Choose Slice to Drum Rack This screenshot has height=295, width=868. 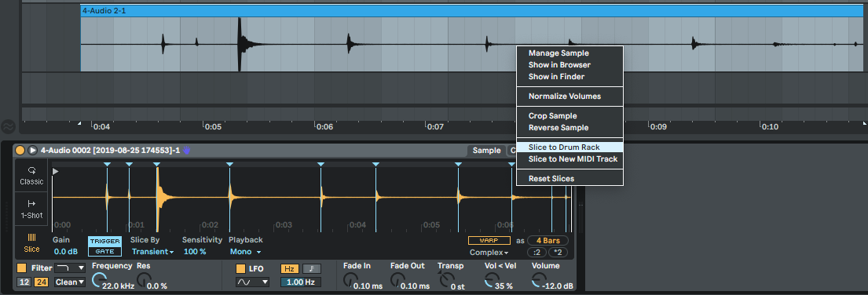pyautogui.click(x=570, y=147)
